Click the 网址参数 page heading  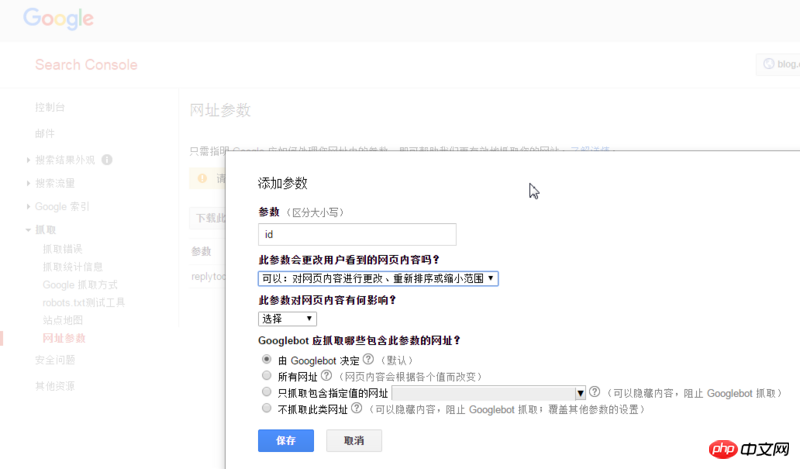click(220, 110)
